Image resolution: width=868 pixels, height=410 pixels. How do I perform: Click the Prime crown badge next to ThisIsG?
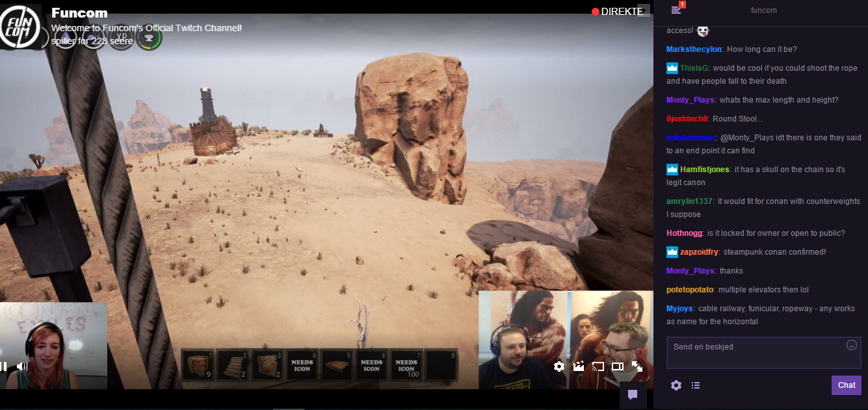tap(672, 68)
